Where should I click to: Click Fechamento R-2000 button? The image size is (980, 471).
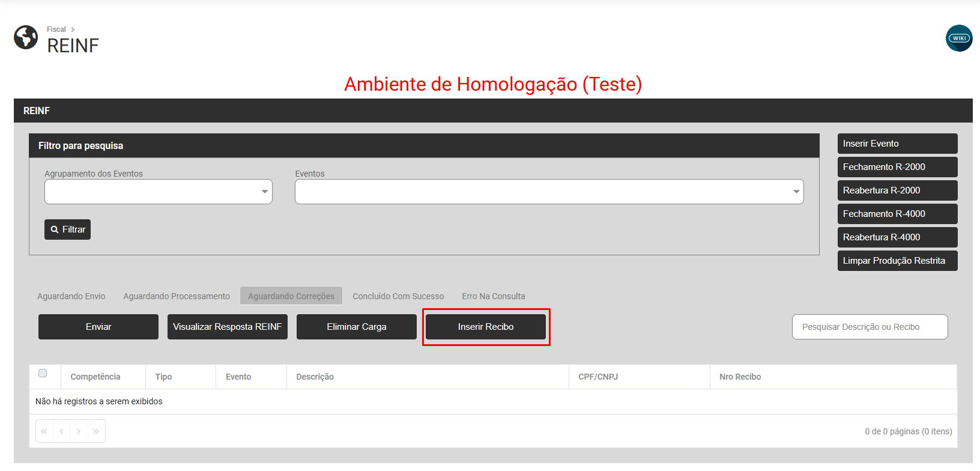(898, 167)
